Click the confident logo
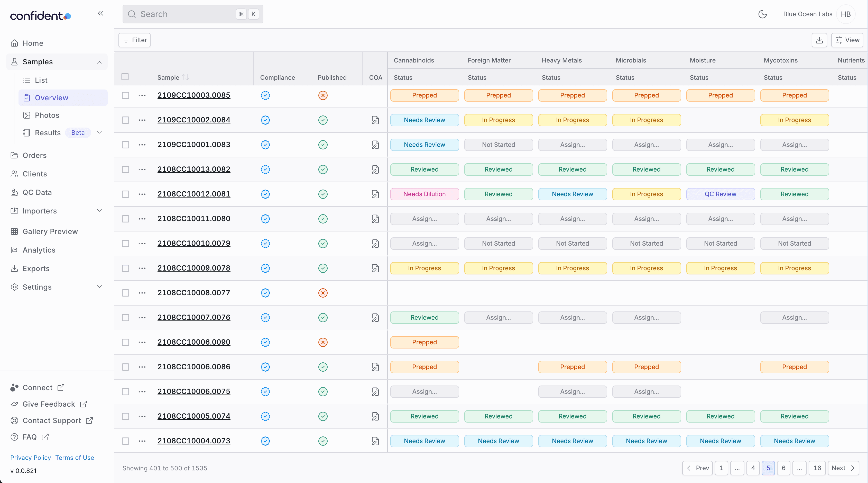 [x=40, y=15]
